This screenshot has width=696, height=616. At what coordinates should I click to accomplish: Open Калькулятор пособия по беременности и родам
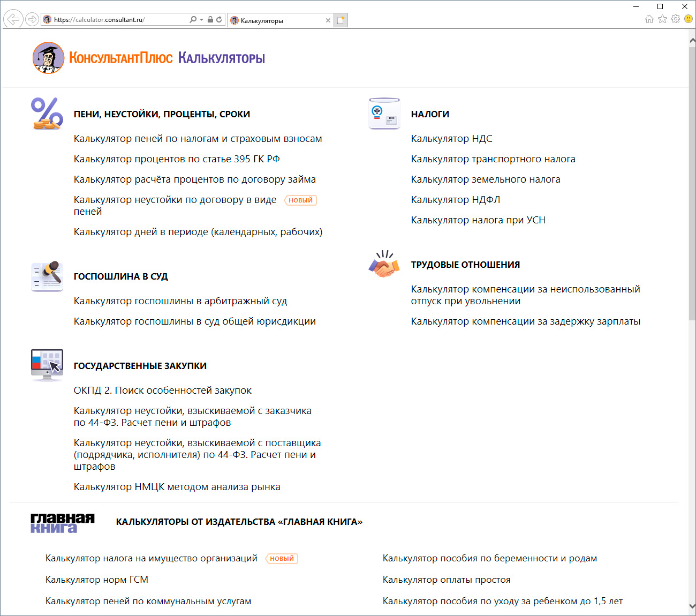489,558
